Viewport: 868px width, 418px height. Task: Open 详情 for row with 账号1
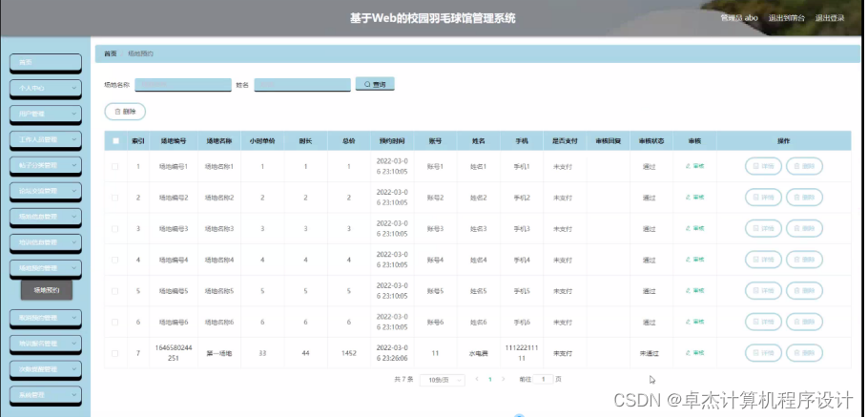[763, 166]
